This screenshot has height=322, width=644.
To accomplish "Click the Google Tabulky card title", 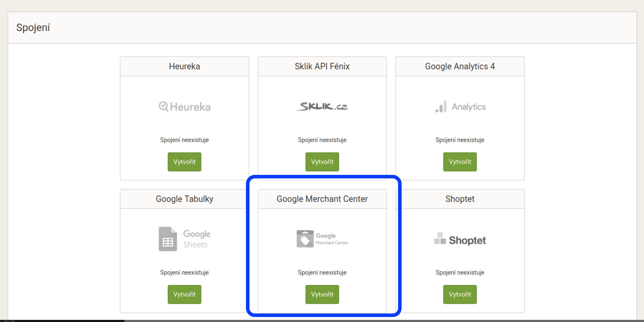I will point(184,199).
